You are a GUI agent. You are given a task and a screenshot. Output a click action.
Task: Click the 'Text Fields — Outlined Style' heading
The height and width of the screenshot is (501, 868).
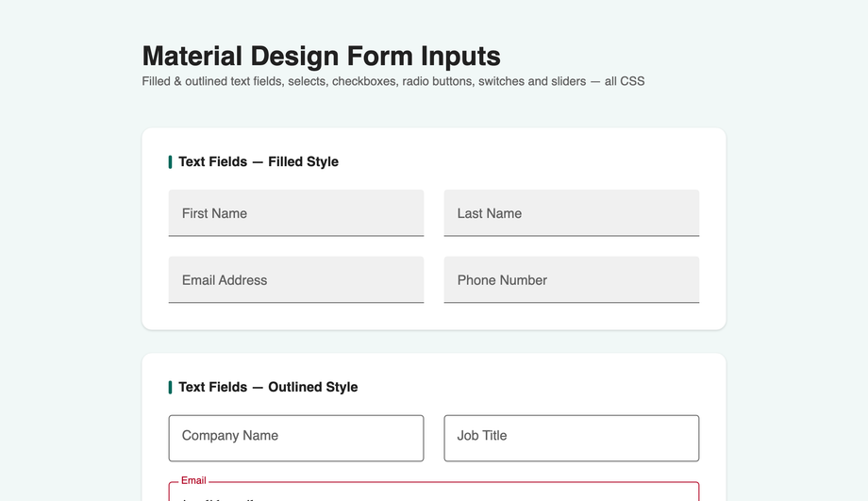pos(268,387)
